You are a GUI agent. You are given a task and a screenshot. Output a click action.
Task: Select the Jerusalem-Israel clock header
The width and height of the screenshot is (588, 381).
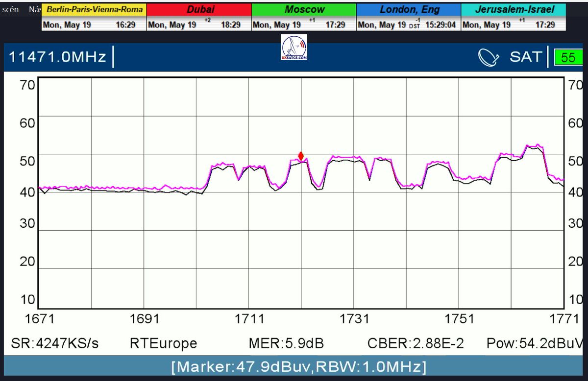tap(513, 10)
